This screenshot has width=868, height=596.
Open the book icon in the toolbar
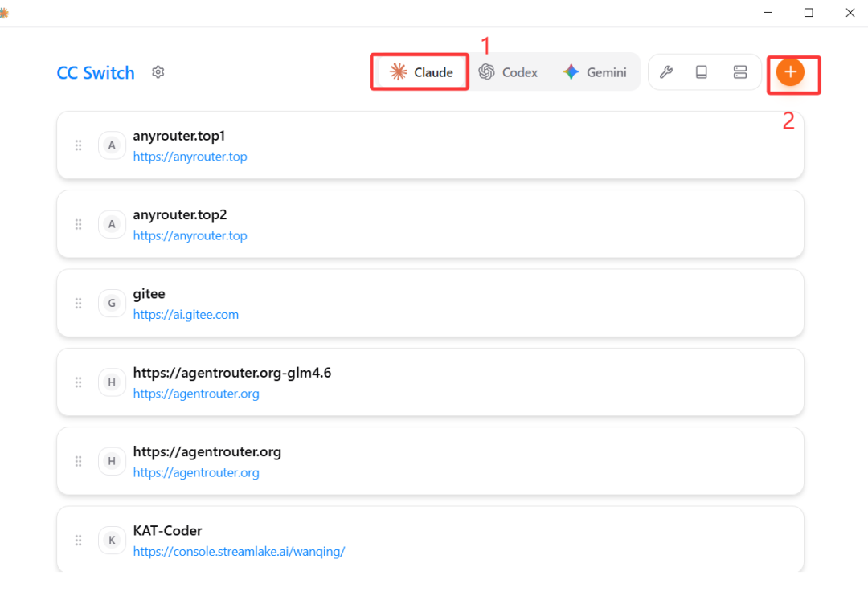[702, 72]
